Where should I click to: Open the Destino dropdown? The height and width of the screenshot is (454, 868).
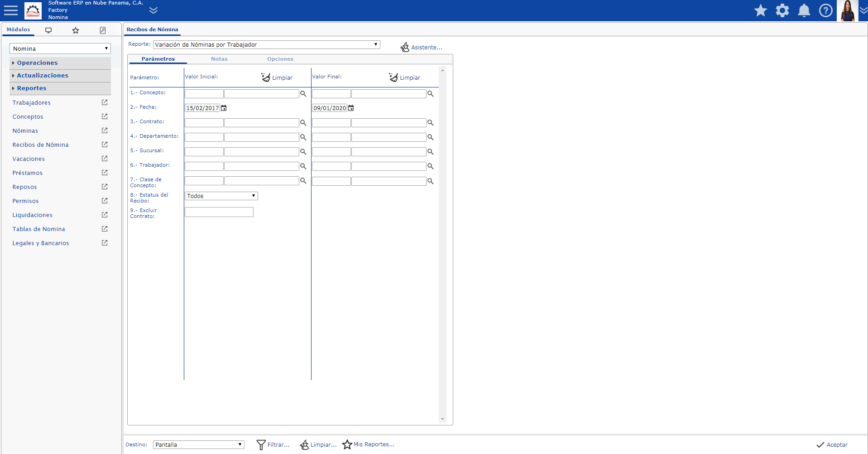[x=198, y=444]
